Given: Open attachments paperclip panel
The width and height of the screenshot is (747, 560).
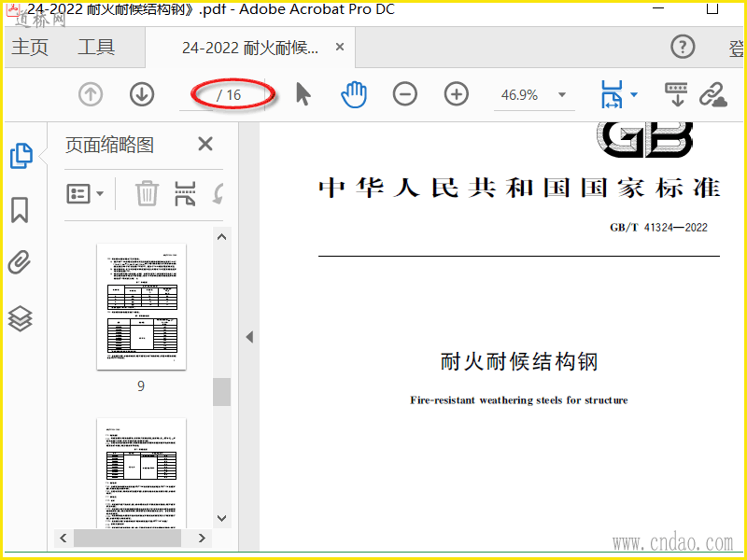Looking at the screenshot, I should tap(20, 262).
